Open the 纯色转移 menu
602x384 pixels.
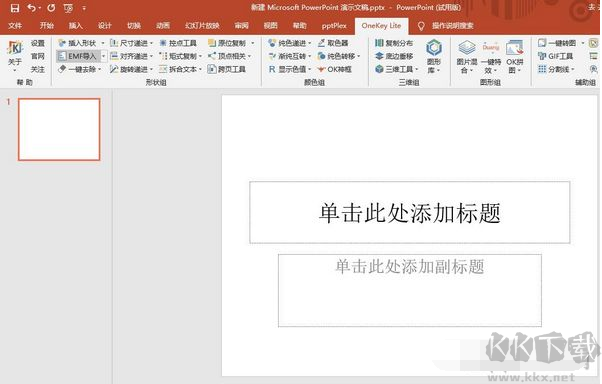[x=339, y=56]
